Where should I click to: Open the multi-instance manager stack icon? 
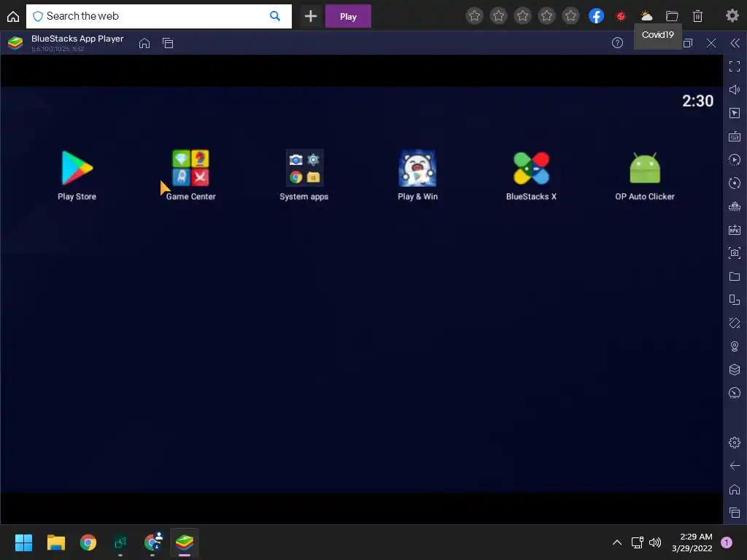734,370
